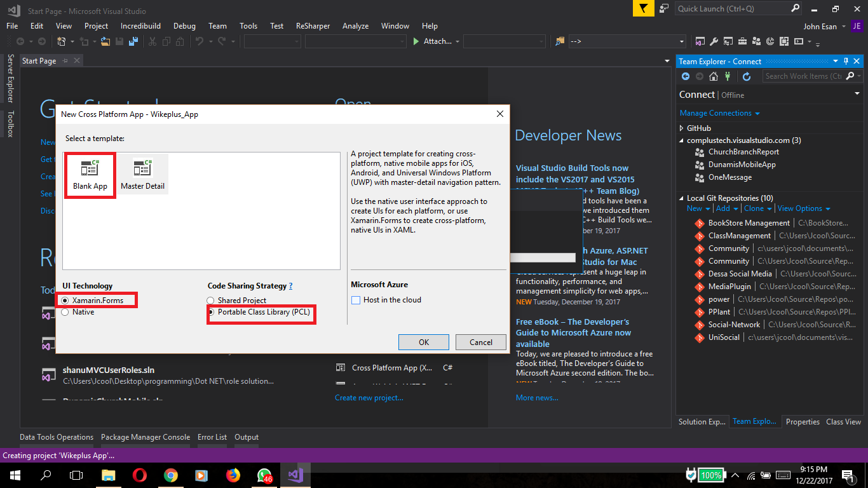Click the New Project toolbar icon

(x=62, y=41)
